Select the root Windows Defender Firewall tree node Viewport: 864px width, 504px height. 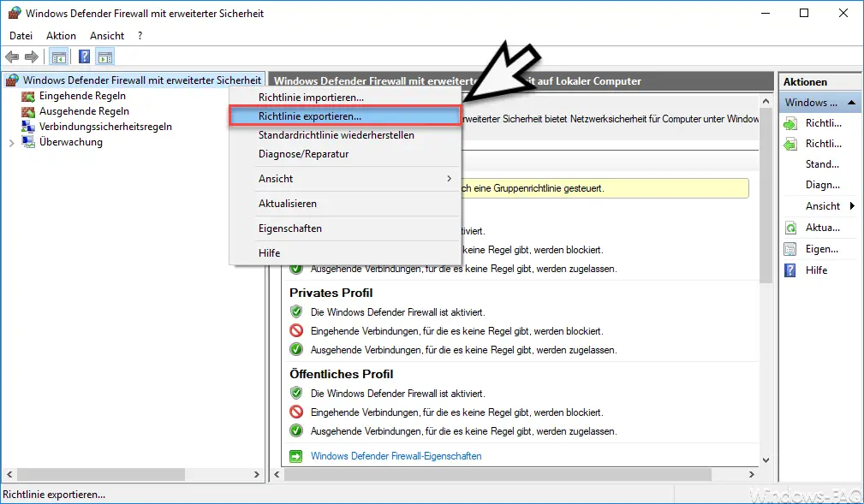click(x=141, y=80)
